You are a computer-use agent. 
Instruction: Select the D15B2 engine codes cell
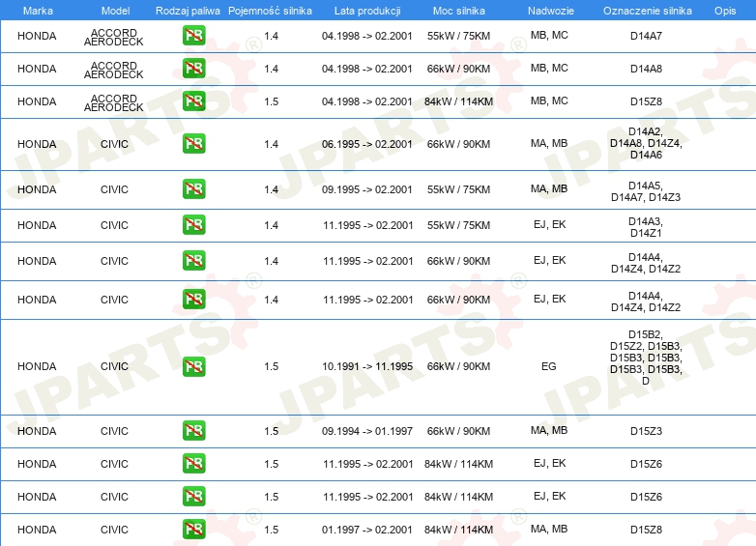tap(646, 358)
